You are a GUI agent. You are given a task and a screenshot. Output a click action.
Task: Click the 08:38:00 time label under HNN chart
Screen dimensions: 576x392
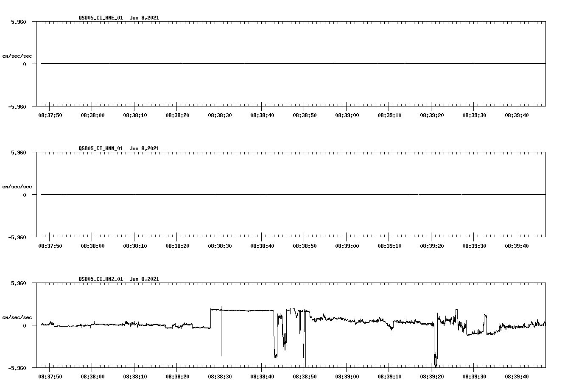pyautogui.click(x=92, y=246)
